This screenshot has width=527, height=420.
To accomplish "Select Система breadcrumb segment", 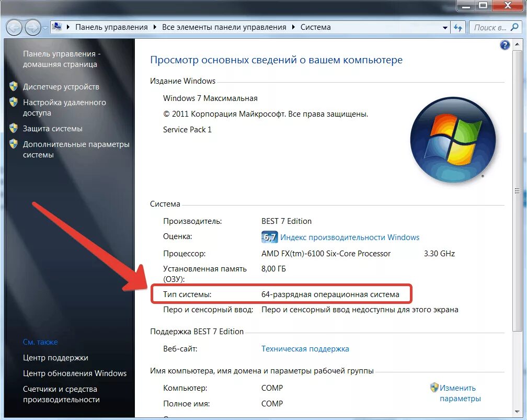I will [x=316, y=27].
